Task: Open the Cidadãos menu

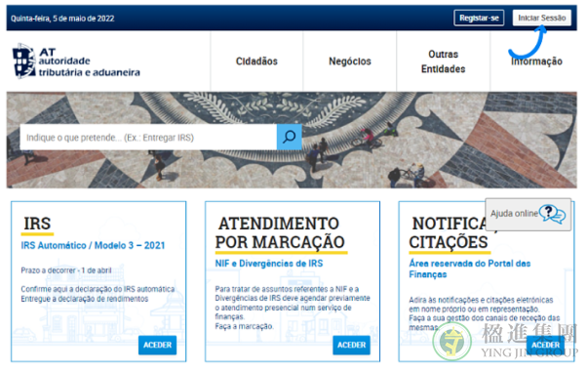Action: point(256,62)
